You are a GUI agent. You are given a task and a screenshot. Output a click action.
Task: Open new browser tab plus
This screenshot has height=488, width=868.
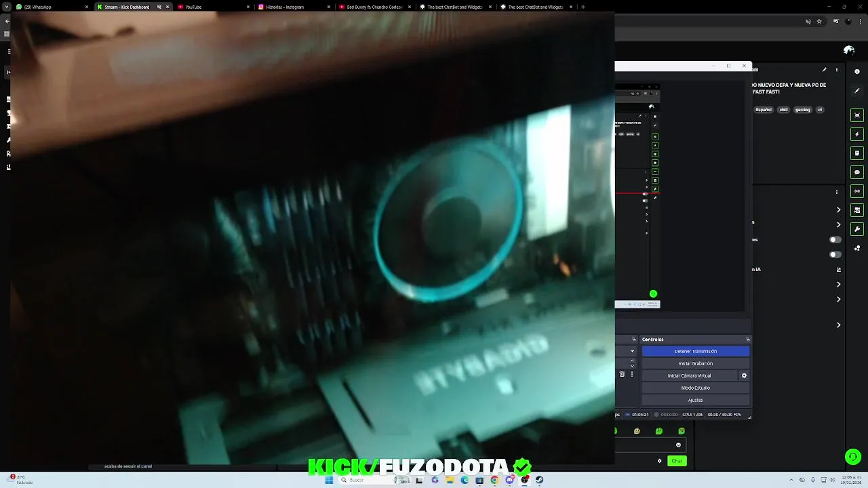[583, 7]
